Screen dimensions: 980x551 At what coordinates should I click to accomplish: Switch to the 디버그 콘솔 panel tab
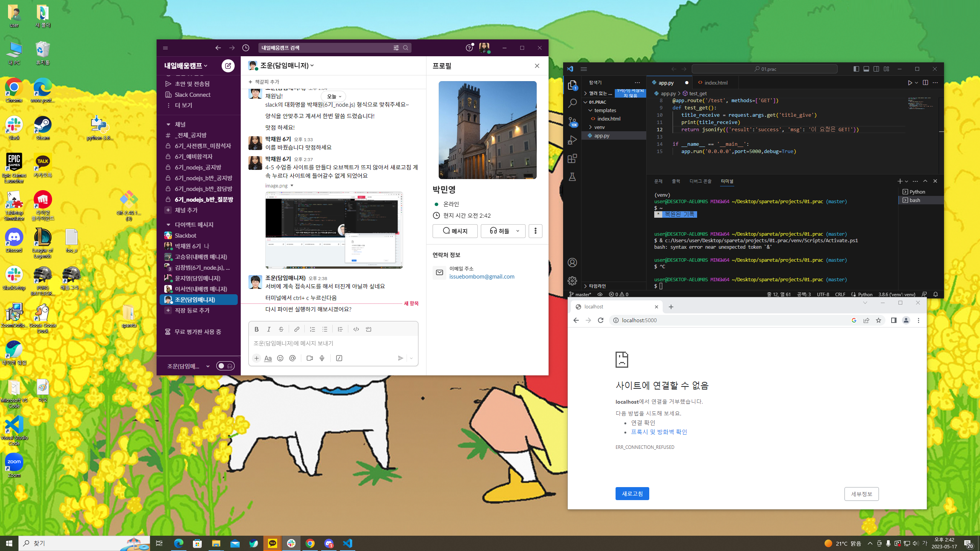click(x=700, y=181)
